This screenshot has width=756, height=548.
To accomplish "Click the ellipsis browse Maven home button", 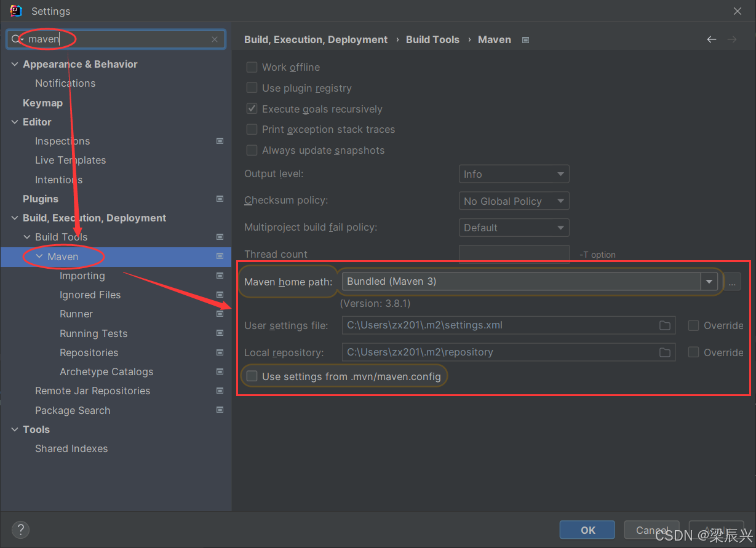I will (732, 282).
